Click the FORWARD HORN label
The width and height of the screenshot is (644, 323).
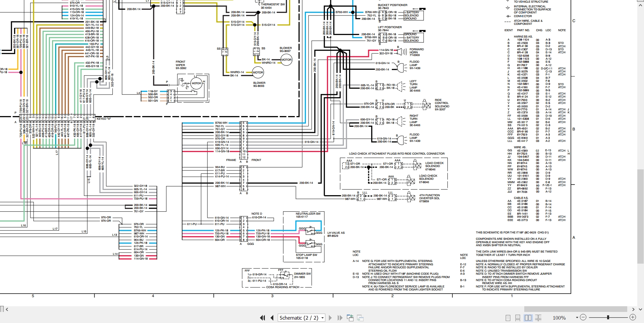[417, 51]
